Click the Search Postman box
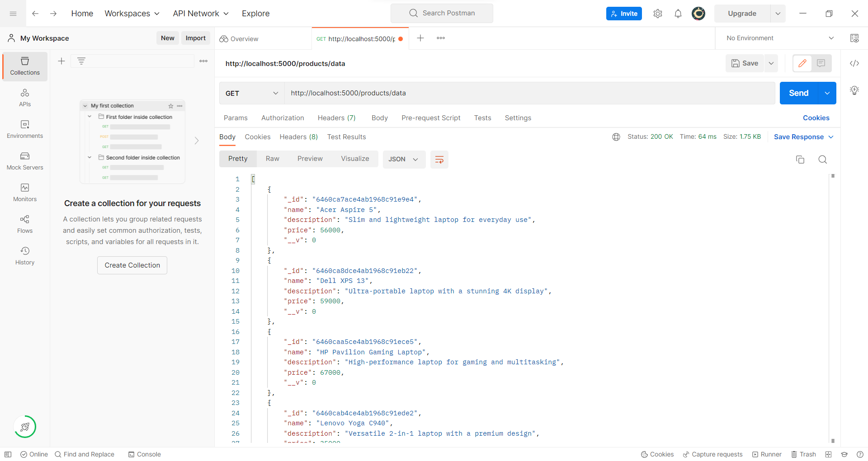The width and height of the screenshot is (868, 461). pos(442,13)
